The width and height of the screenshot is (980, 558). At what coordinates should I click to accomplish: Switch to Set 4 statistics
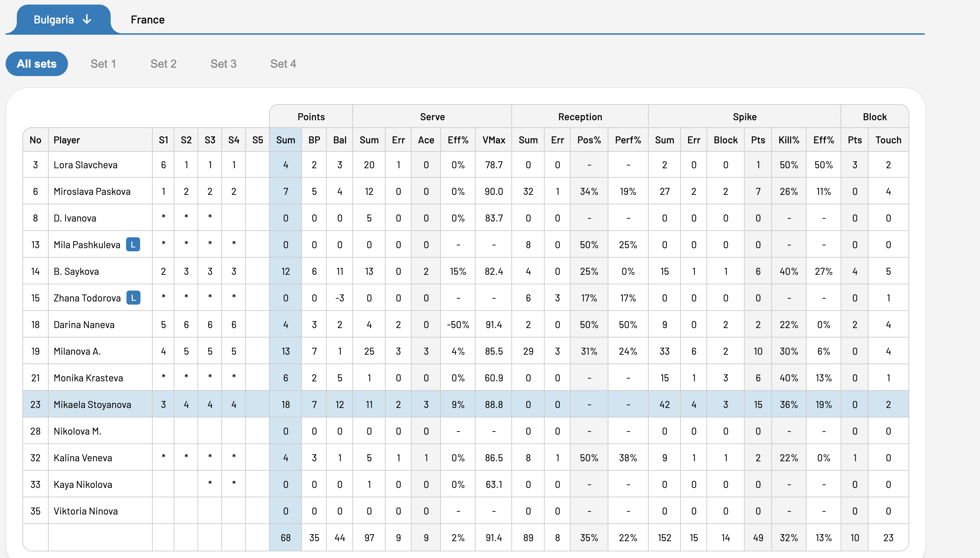[283, 64]
